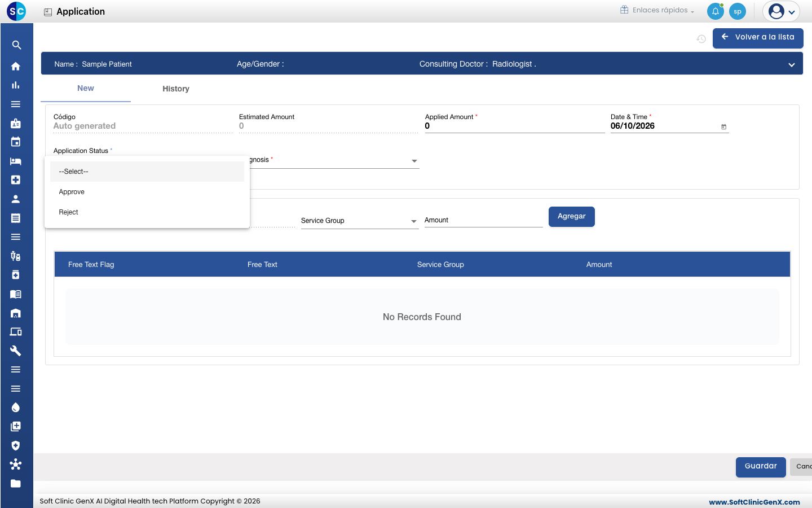
Task: Click the Agregar button
Action: pos(572,217)
